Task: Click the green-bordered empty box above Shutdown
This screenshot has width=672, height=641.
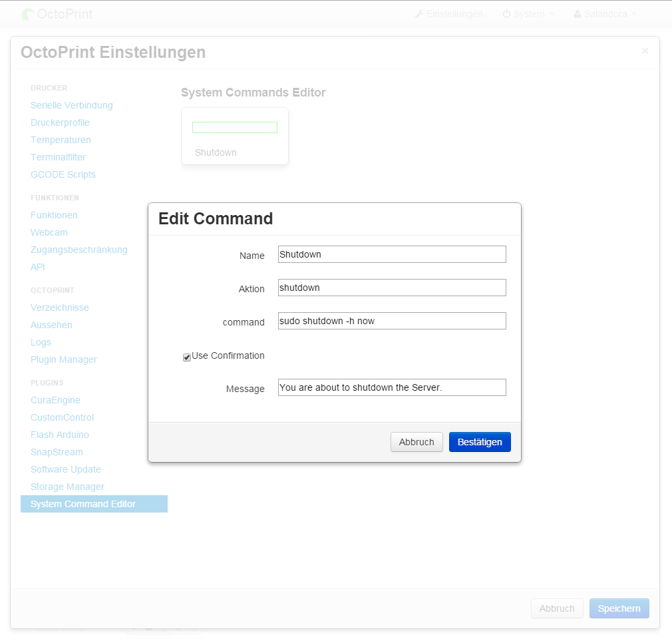Action: point(235,127)
